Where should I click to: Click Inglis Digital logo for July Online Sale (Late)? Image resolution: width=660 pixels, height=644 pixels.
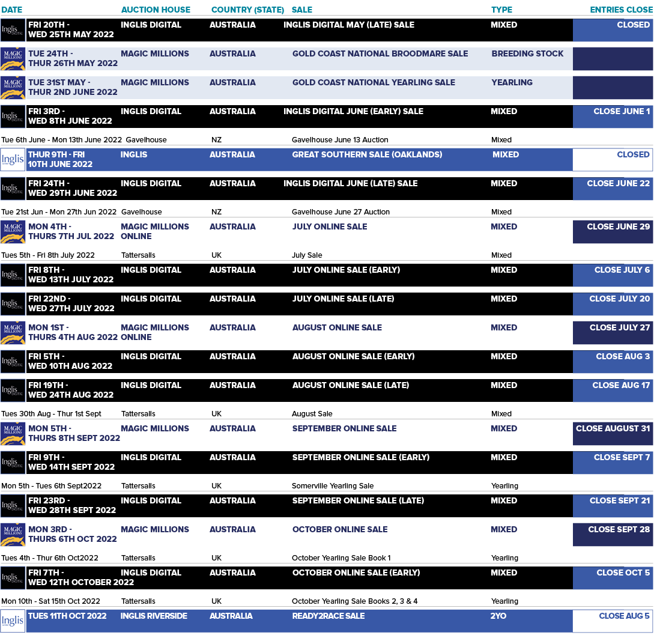[x=13, y=304]
